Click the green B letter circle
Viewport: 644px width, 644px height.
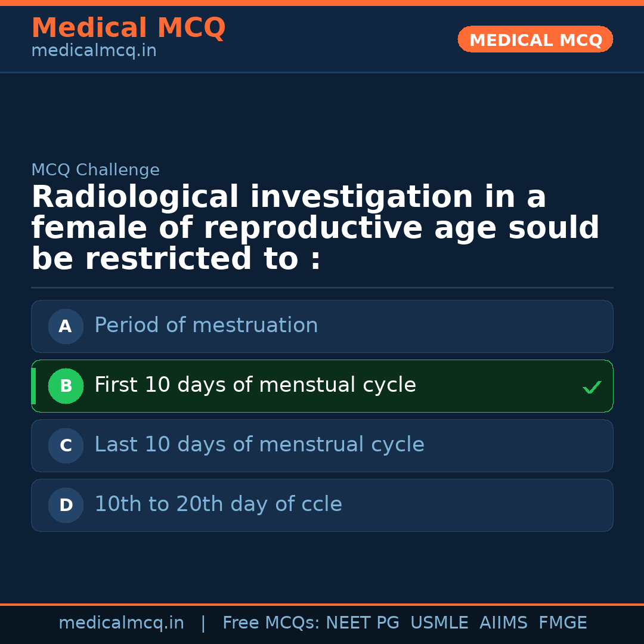coord(66,386)
